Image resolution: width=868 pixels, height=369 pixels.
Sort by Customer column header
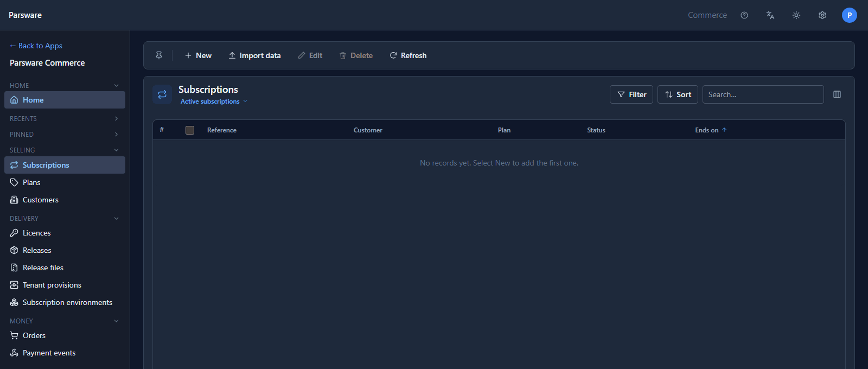(x=368, y=130)
